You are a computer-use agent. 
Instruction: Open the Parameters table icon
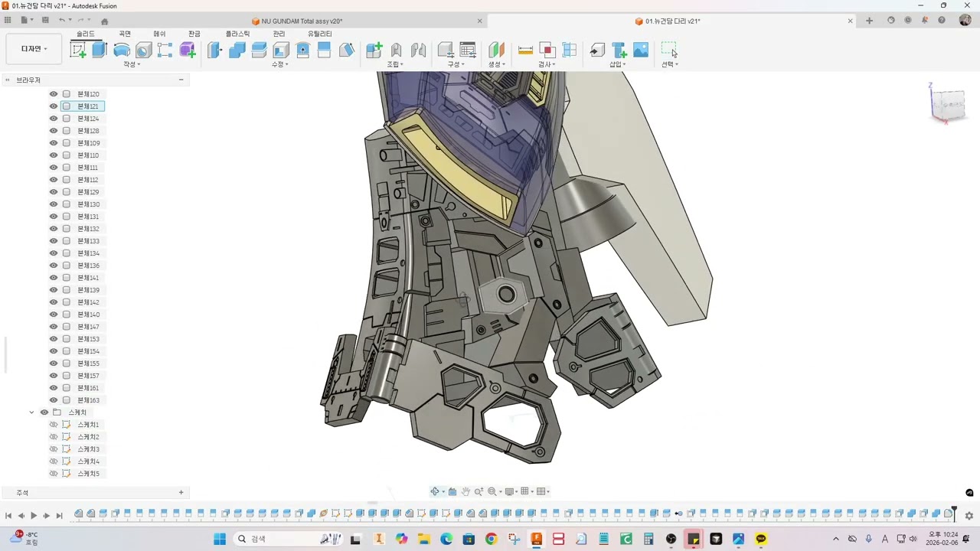pyautogui.click(x=467, y=51)
